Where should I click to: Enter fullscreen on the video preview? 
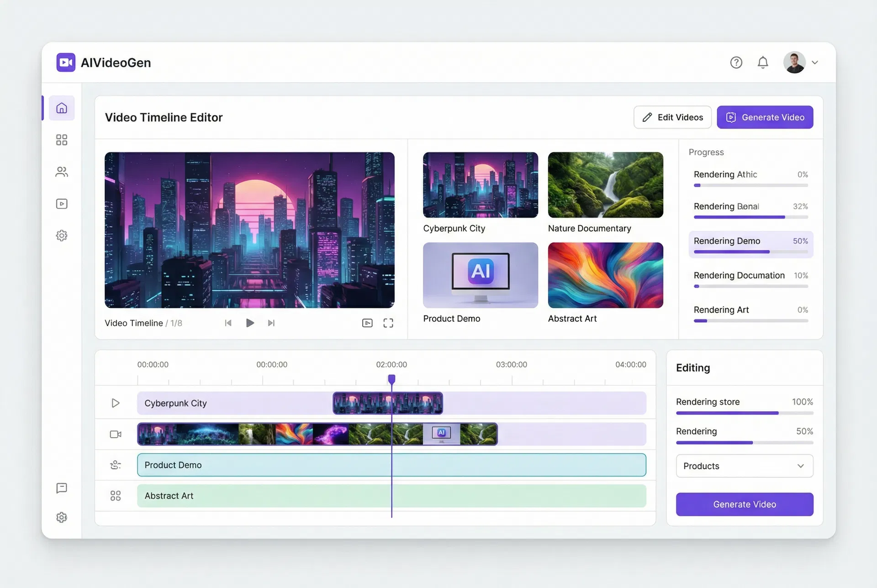point(388,323)
